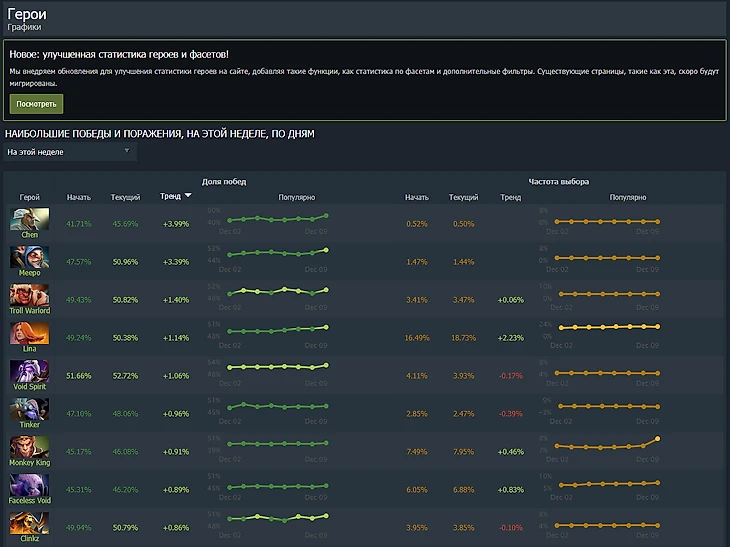Sort by pick rate 'Тренд' column
Viewport: 730px width, 547px height.
point(511,197)
